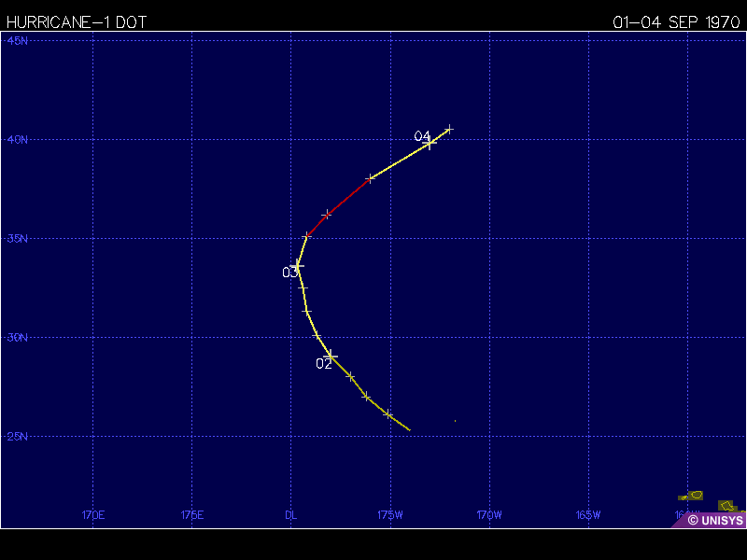This screenshot has width=747, height=560.
Task: Select the 40N latitude label
Action: pos(18,140)
